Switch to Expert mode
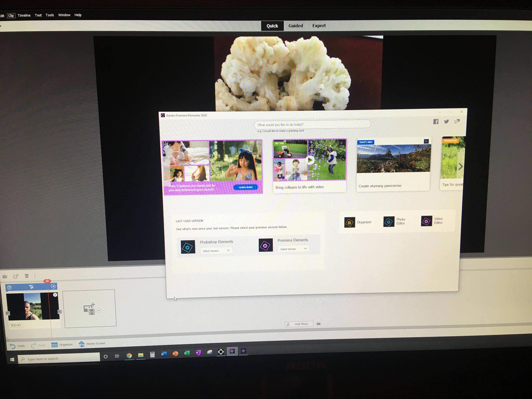532x399 pixels. tap(319, 25)
